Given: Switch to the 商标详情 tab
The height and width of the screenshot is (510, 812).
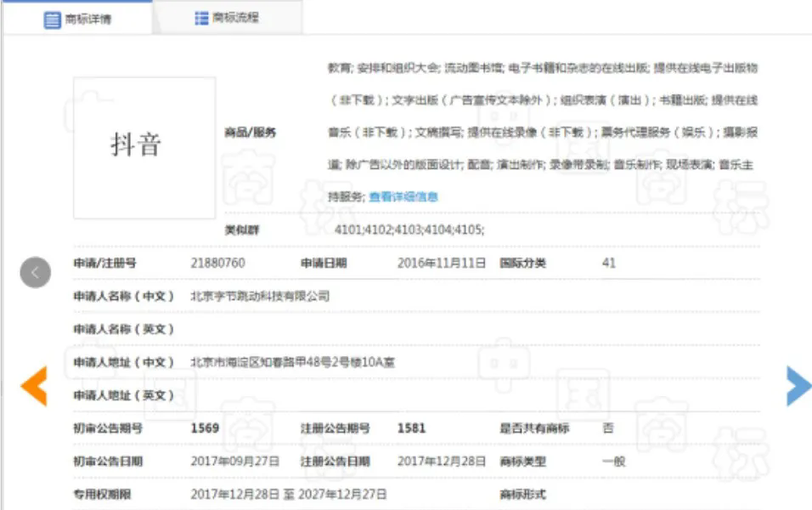Looking at the screenshot, I should (x=77, y=20).
